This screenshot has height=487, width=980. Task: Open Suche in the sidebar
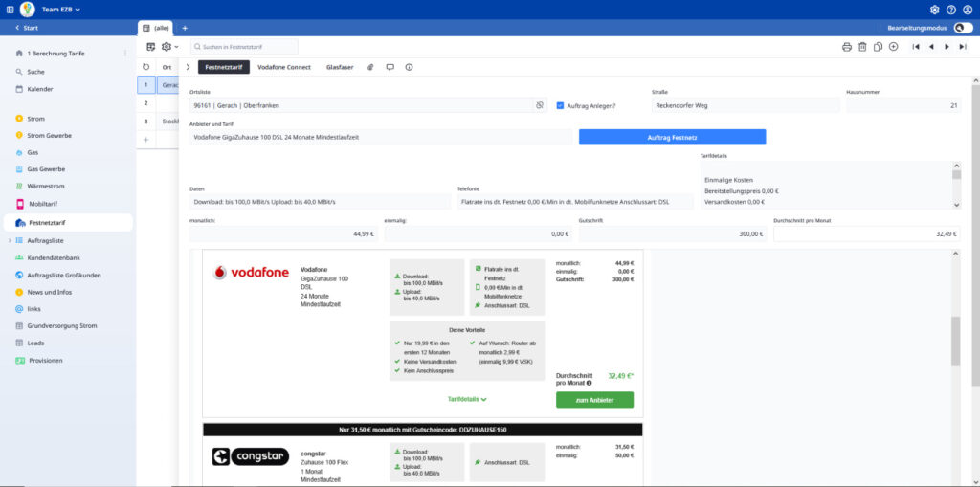[35, 72]
